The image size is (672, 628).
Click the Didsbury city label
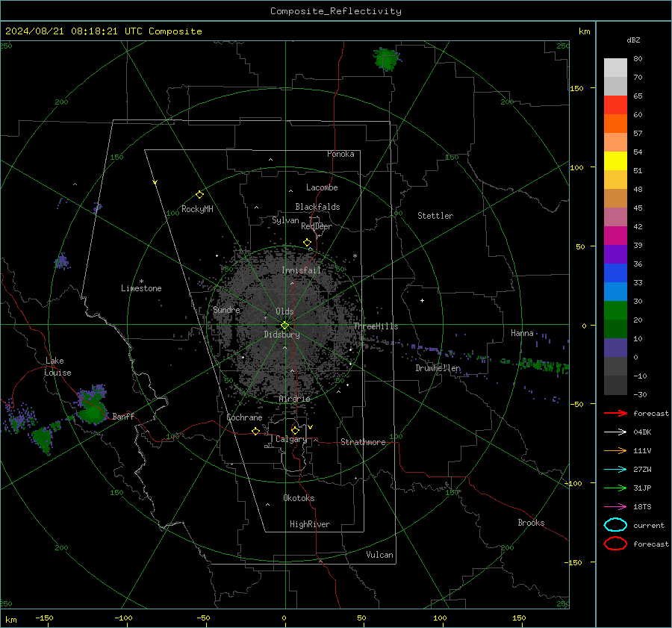[x=281, y=335]
